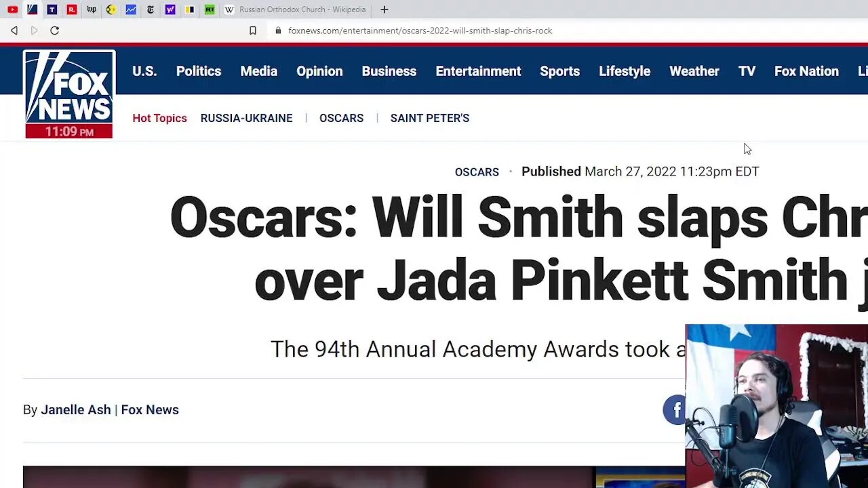868x488 pixels.
Task: Click the Fox News logo
Action: [x=69, y=94]
